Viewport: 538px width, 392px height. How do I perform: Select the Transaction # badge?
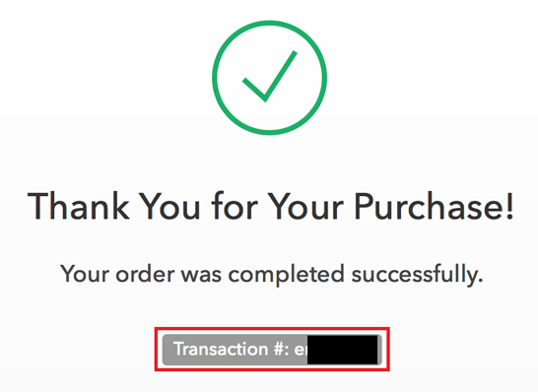coord(272,350)
